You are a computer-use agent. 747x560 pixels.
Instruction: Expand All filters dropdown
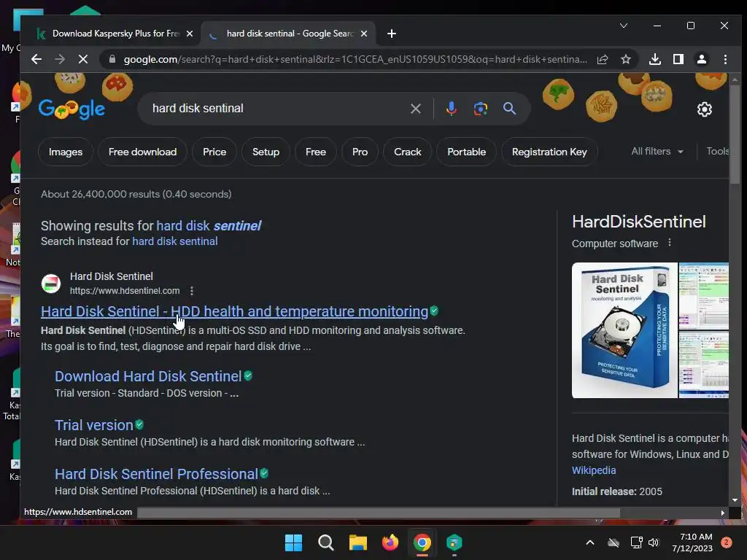click(657, 152)
